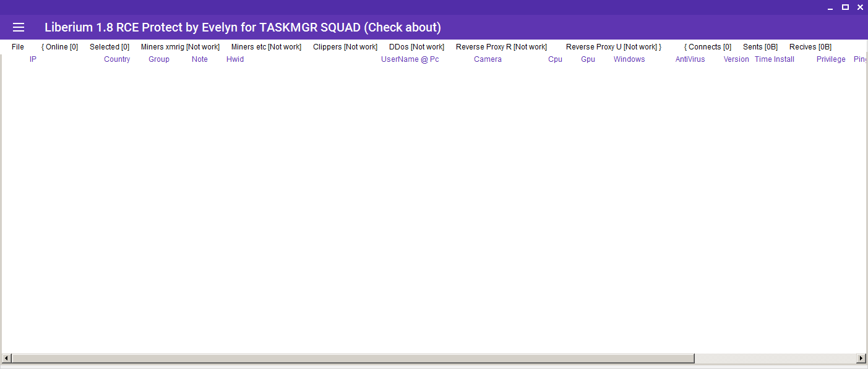The width and height of the screenshot is (868, 369).
Task: Open the hamburger menu
Action: pos(19,27)
